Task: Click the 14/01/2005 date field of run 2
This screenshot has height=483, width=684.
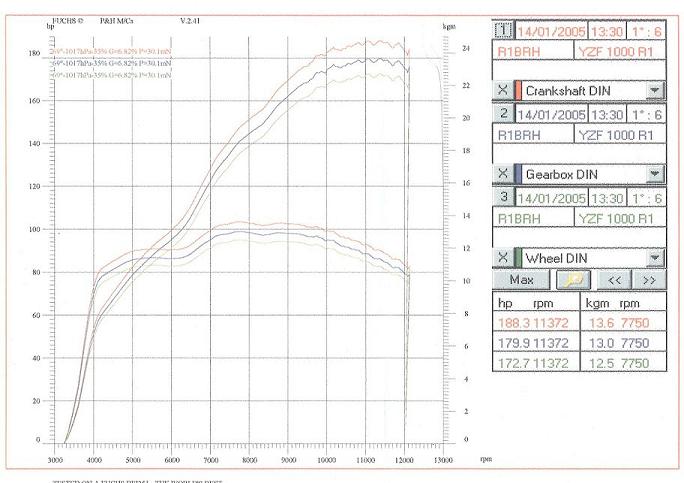Action: pyautogui.click(x=551, y=115)
